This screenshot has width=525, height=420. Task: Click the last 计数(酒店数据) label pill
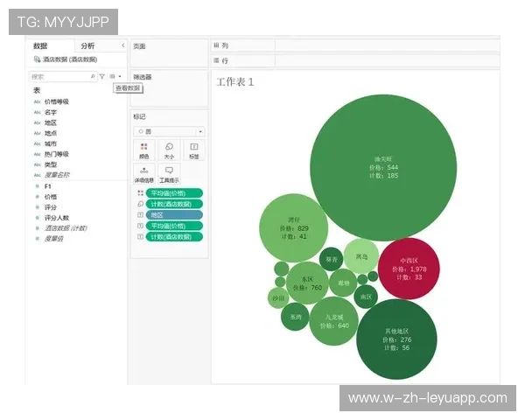174,237
